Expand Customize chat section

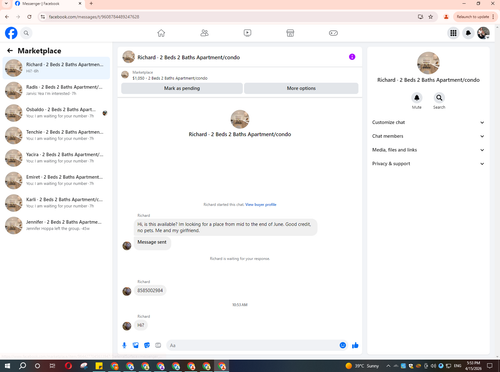[x=428, y=122]
